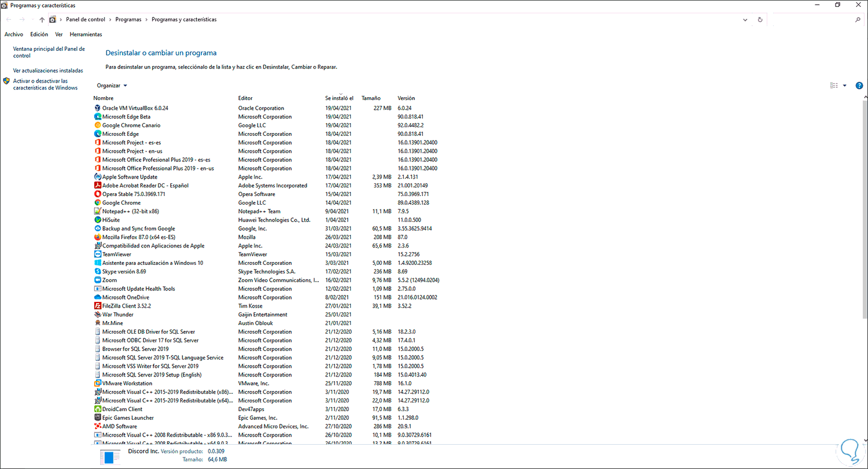
Task: Click the War Thunder icon
Action: pos(97,315)
